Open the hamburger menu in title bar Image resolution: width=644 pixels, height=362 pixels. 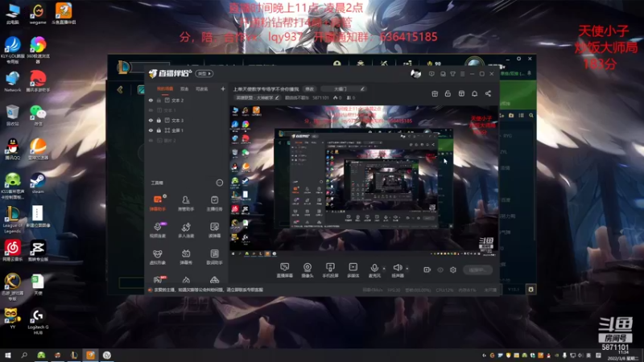pyautogui.click(x=462, y=74)
